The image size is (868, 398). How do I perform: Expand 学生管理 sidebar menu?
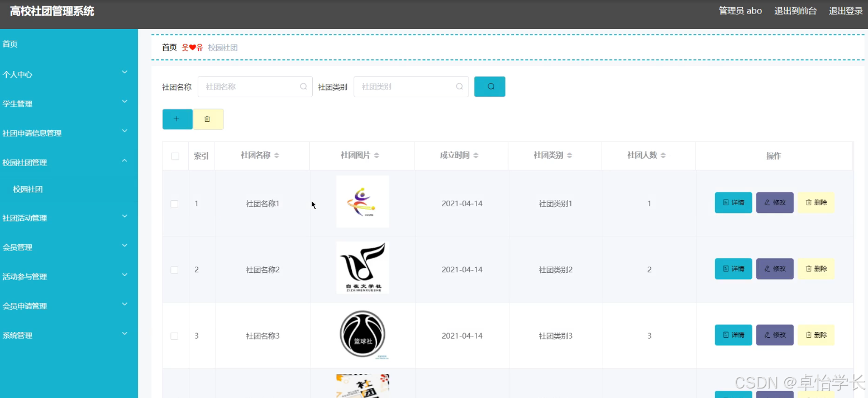pyautogui.click(x=69, y=103)
